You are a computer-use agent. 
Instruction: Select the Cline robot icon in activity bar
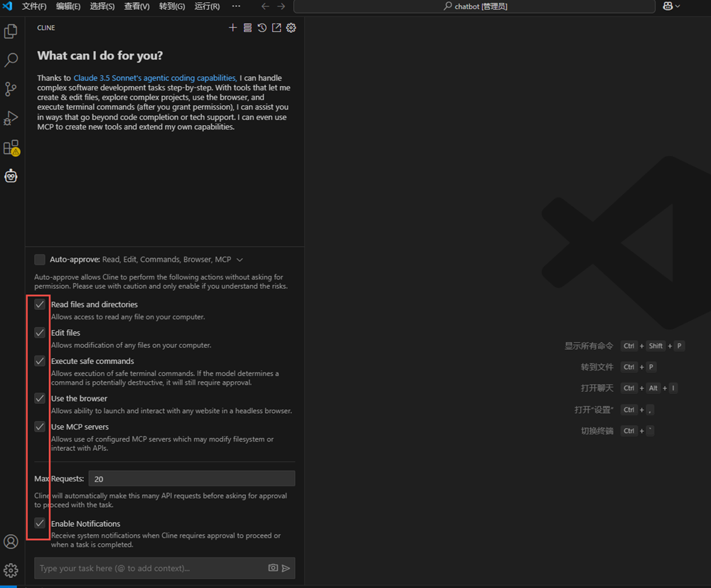[11, 176]
